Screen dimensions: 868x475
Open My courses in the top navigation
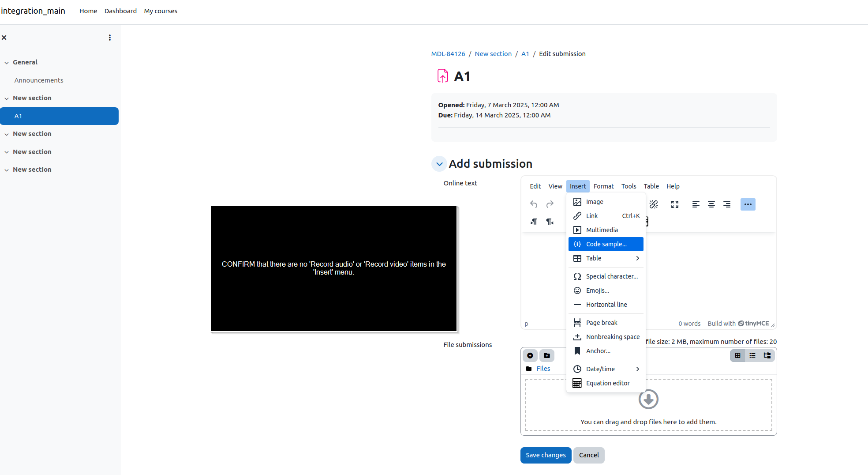click(161, 11)
